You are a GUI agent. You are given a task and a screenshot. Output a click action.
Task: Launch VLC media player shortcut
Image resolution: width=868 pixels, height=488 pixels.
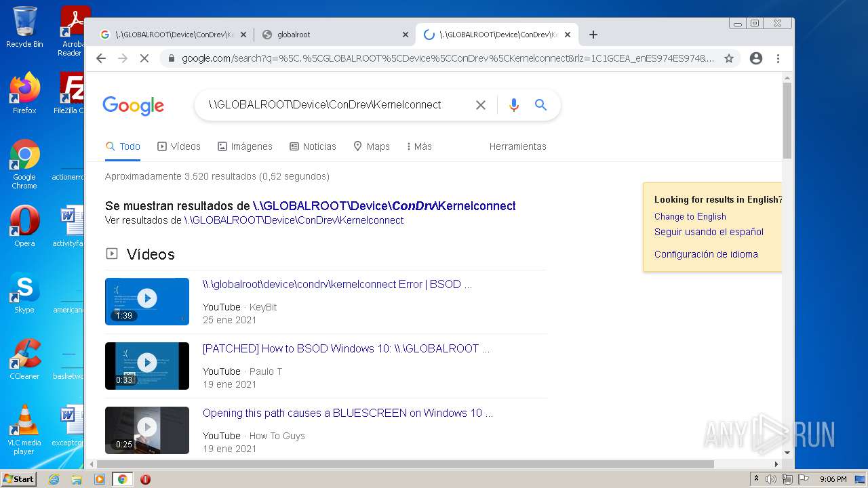(x=24, y=430)
